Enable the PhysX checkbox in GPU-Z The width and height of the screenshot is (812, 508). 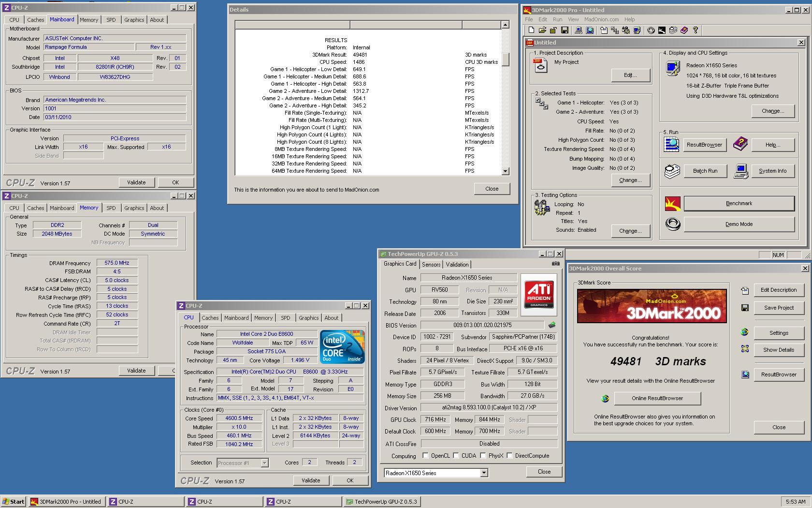pyautogui.click(x=483, y=456)
